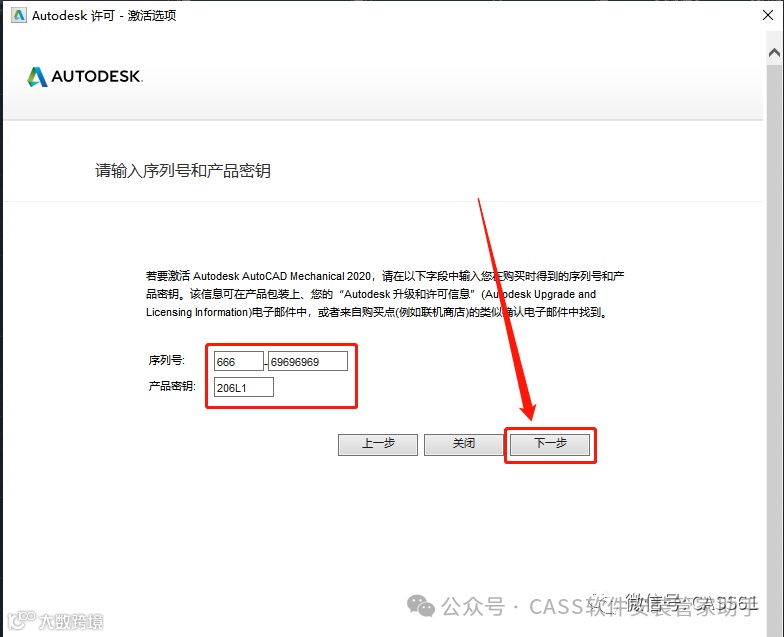Click the 上一步 (Back) button
Image resolution: width=784 pixels, height=637 pixels.
pos(378,444)
